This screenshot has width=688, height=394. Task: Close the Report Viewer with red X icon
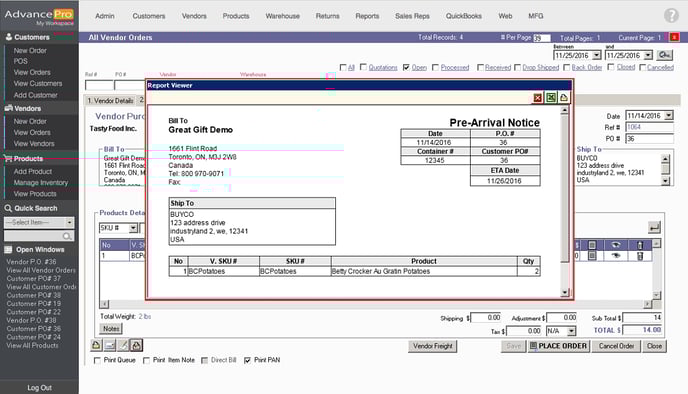[x=538, y=98]
